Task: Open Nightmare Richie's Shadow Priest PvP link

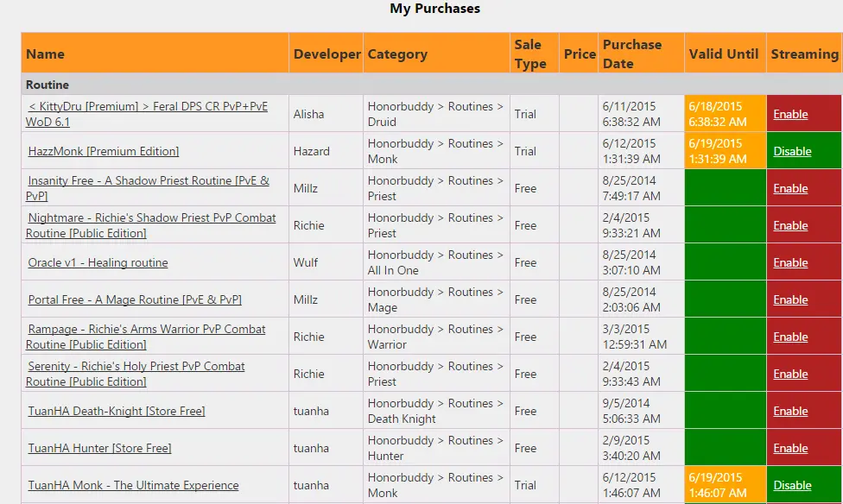Action: point(151,225)
